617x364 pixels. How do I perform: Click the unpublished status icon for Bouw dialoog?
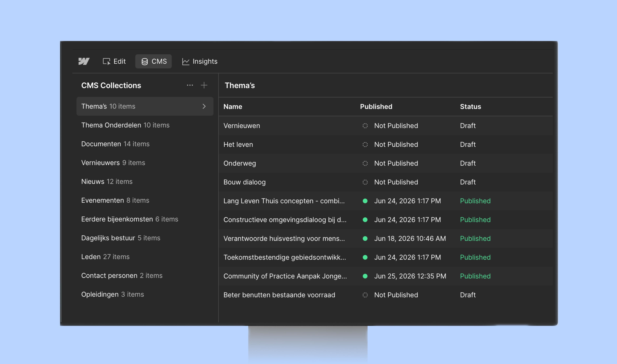(365, 182)
